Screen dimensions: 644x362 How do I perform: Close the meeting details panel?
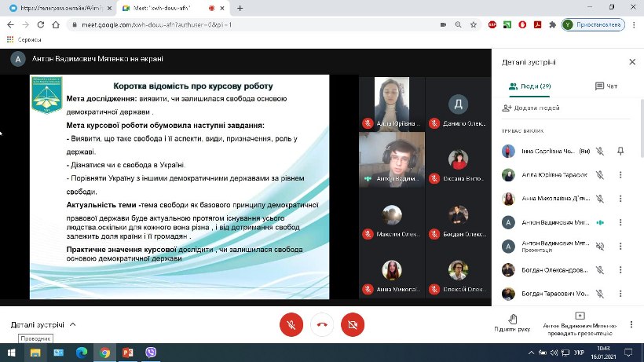pos(632,62)
